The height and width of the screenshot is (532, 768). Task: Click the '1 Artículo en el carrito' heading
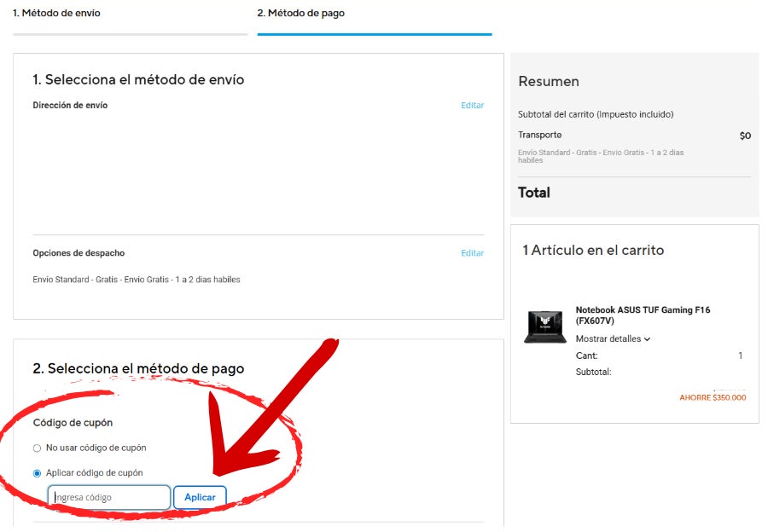[x=593, y=251]
